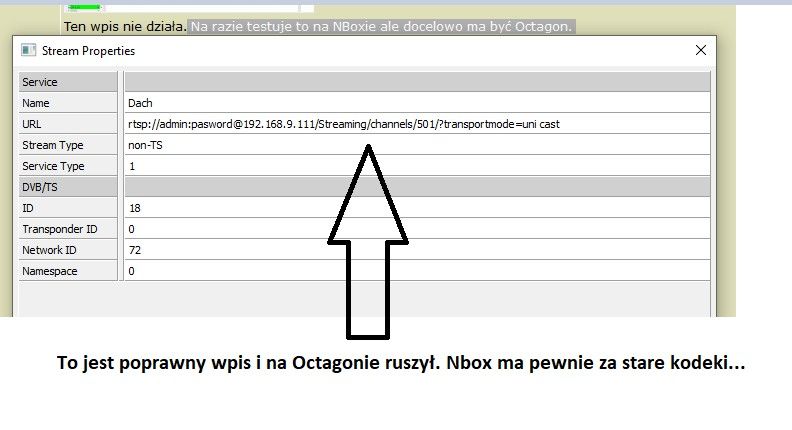Image resolution: width=792 pixels, height=430 pixels.
Task: Collapse the Service section header
Action: click(68, 82)
